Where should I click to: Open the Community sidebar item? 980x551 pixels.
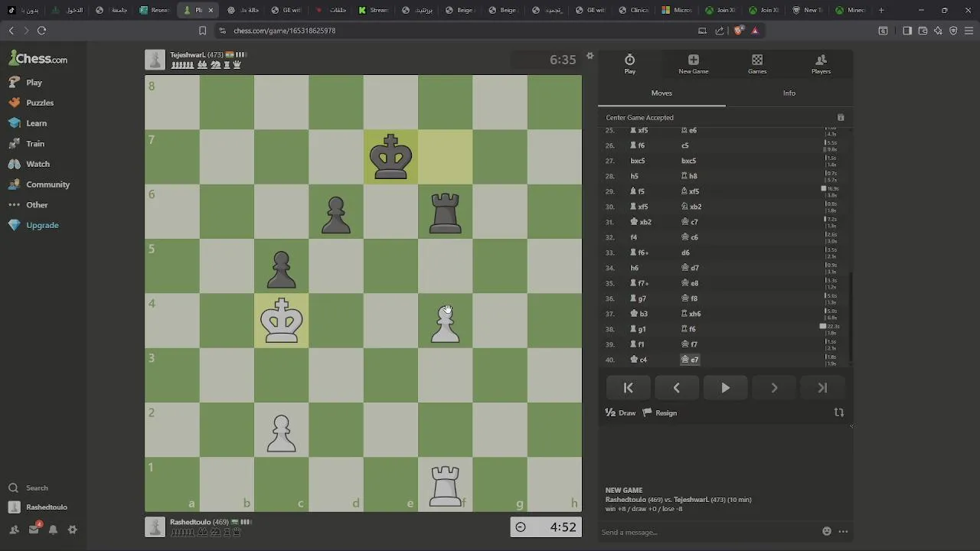(x=39, y=184)
